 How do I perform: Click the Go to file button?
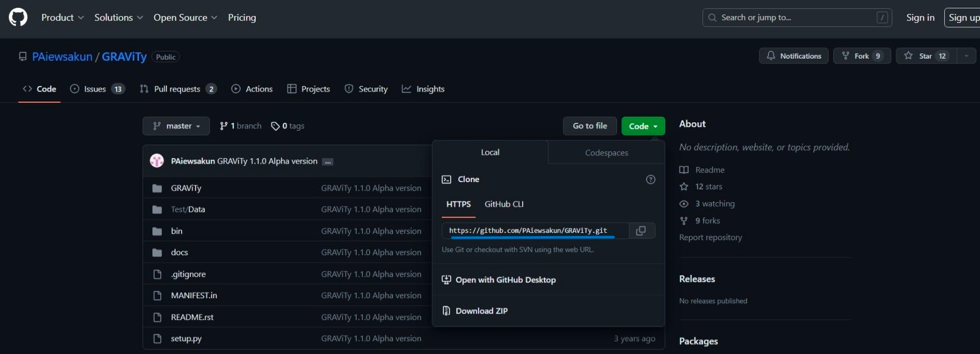point(590,126)
